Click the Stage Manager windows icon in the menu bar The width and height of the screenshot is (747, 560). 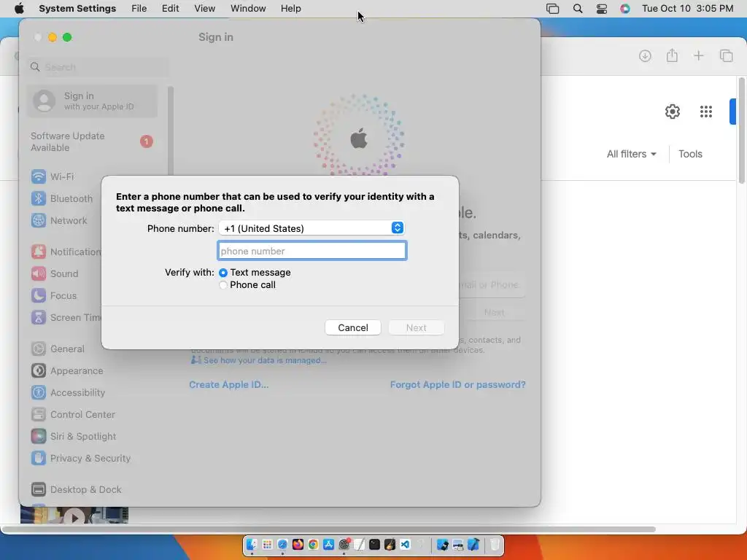click(x=553, y=9)
